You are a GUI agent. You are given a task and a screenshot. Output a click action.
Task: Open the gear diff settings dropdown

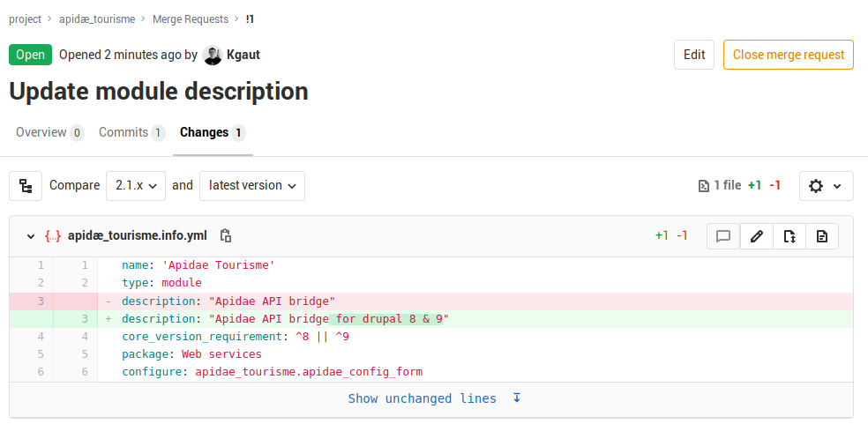pyautogui.click(x=826, y=186)
